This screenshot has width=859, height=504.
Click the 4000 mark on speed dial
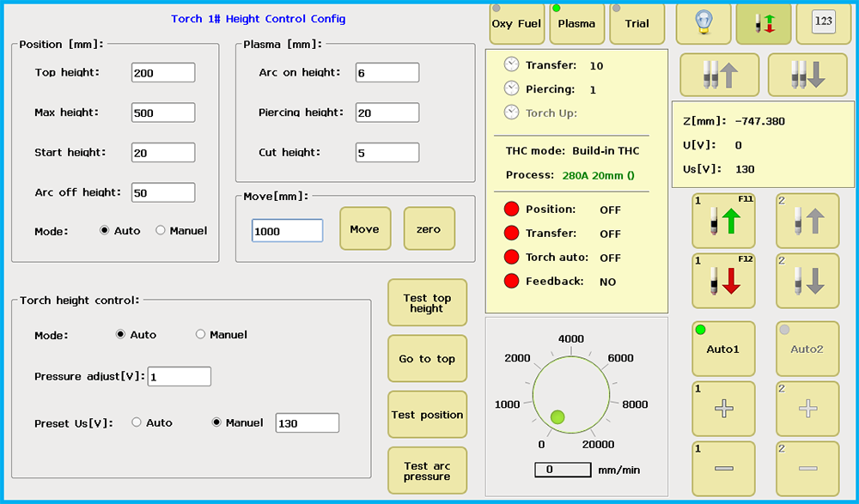pyautogui.click(x=571, y=339)
